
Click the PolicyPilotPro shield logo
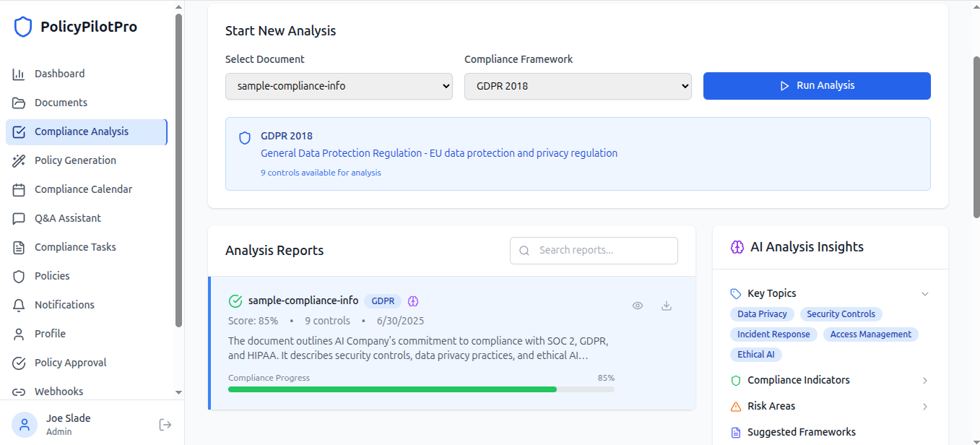tap(23, 27)
